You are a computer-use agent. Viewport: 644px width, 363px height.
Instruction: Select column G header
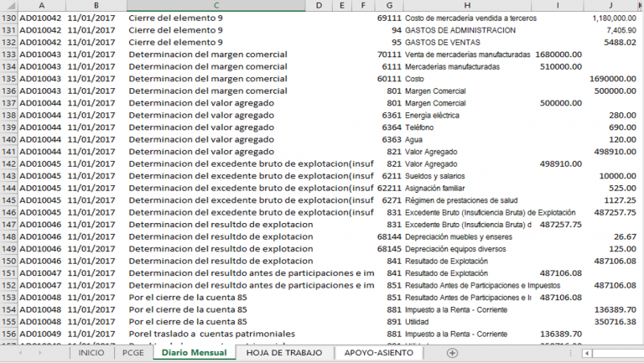(x=389, y=5)
